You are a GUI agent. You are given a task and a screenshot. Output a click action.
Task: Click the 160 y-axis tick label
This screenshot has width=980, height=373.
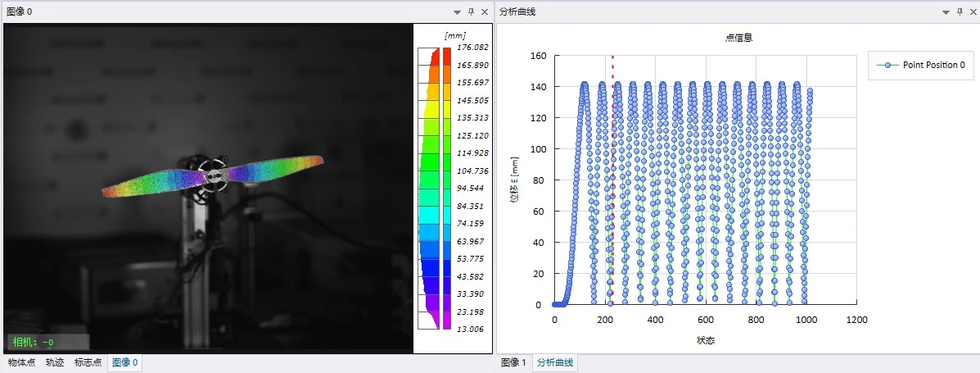538,56
